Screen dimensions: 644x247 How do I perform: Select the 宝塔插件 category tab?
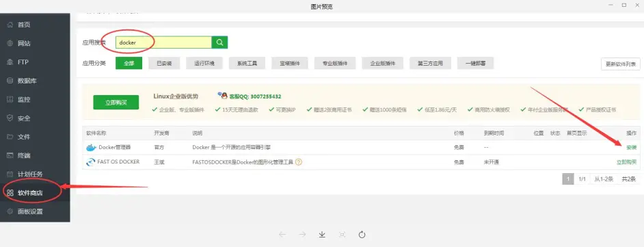[290, 64]
